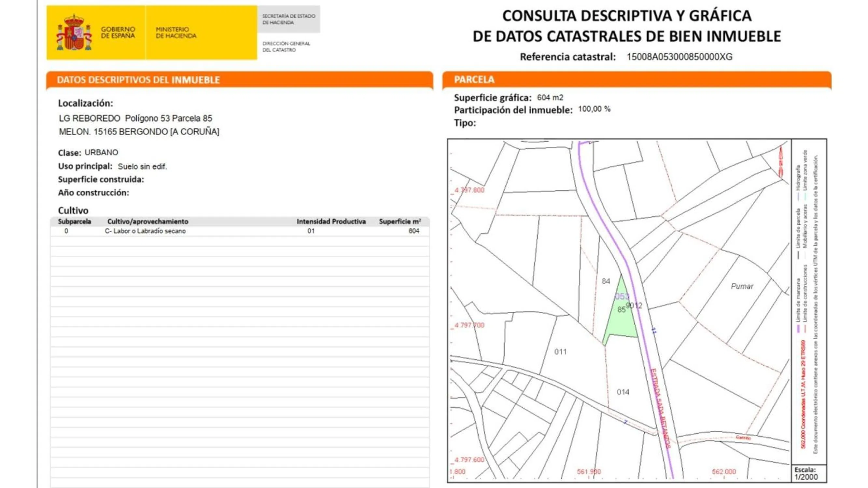Click the north arrow on the map

coord(781,161)
